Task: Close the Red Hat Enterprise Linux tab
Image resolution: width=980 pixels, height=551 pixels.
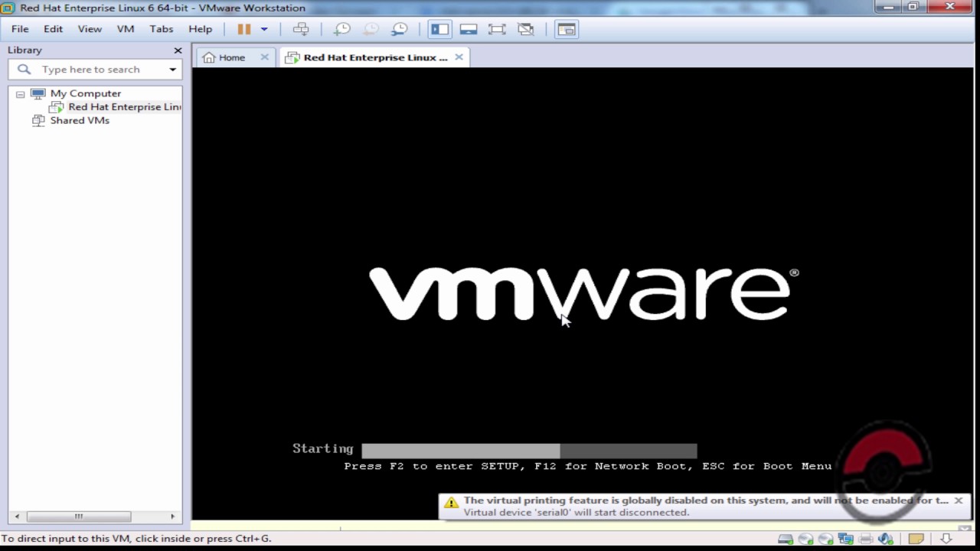Action: pyautogui.click(x=459, y=57)
